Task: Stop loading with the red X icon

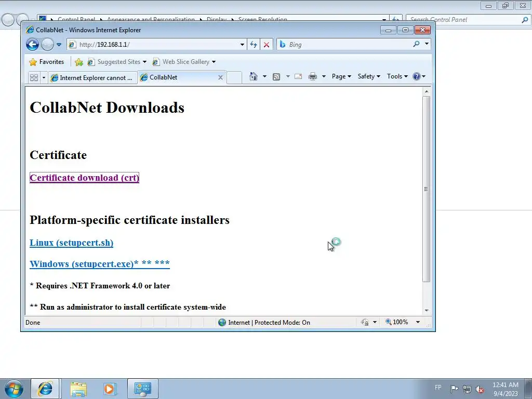Action: (x=267, y=45)
